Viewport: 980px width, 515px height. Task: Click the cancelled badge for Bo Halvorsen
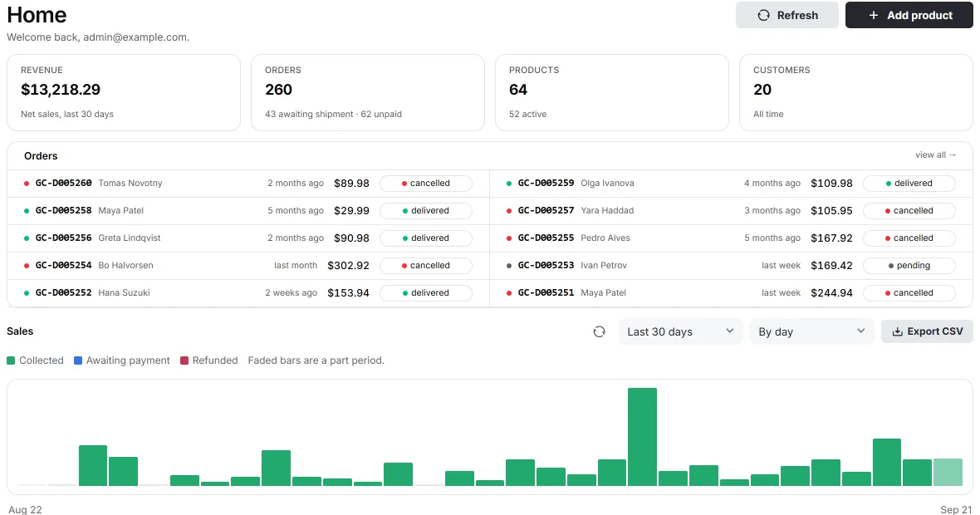pos(425,265)
